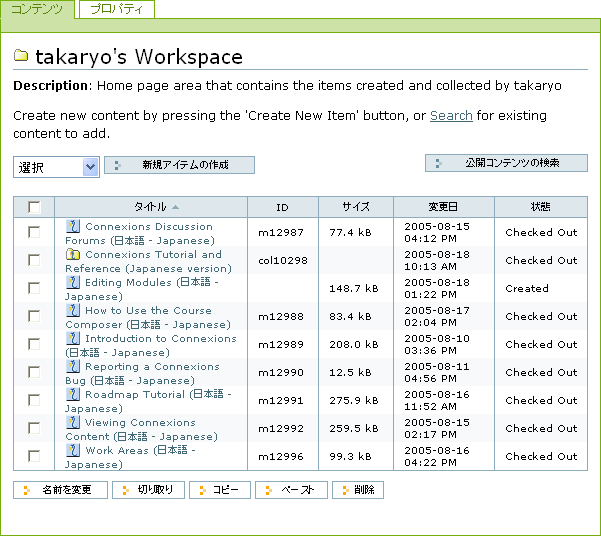
Task: Click the 新規アイテムの作成 button
Action: (179, 165)
